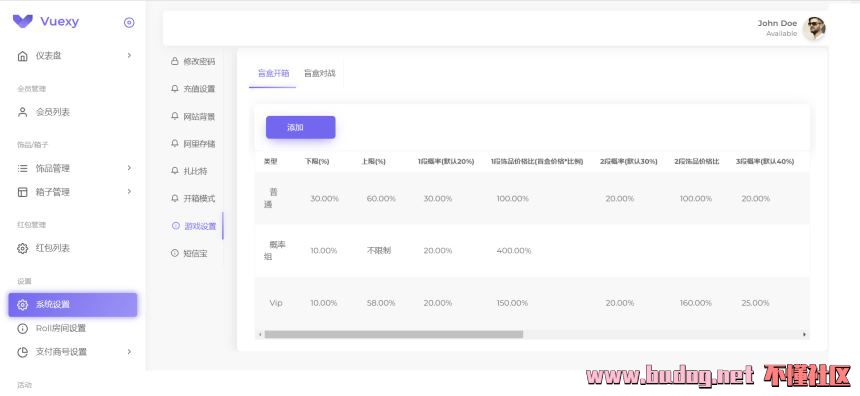Click the 会员列表 user icon
Screen dimensions: 860x396
click(x=22, y=112)
